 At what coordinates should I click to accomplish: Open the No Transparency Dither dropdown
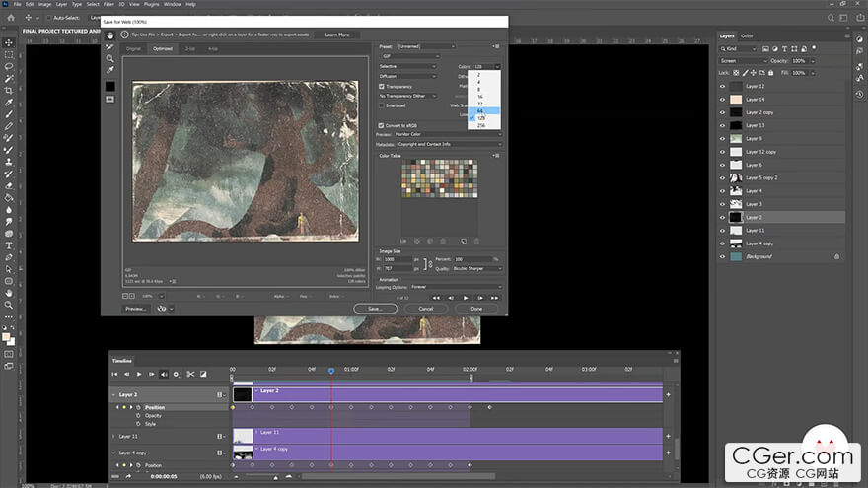point(407,96)
